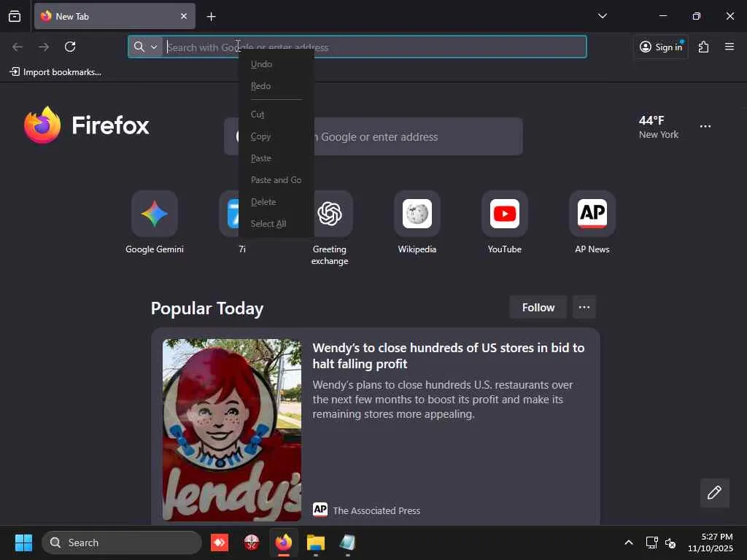Open the Firefox hamburger application menu
Viewport: 747px width, 560px height.
729,47
